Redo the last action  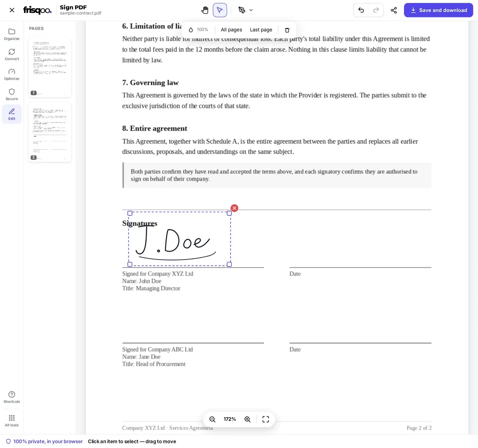(376, 10)
